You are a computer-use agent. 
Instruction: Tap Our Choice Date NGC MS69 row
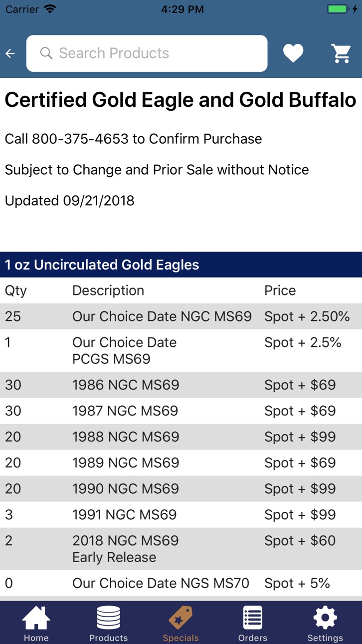[181, 317]
